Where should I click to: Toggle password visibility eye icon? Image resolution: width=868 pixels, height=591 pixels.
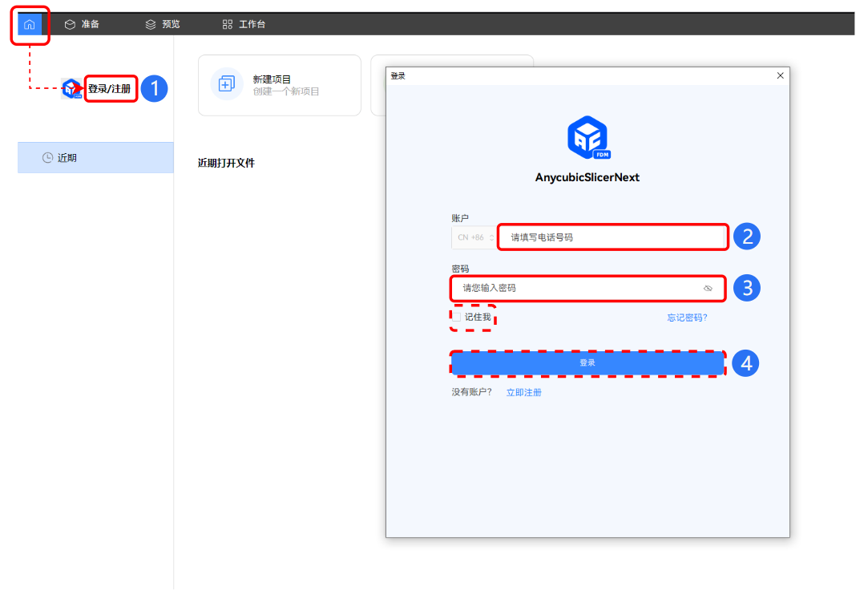708,289
